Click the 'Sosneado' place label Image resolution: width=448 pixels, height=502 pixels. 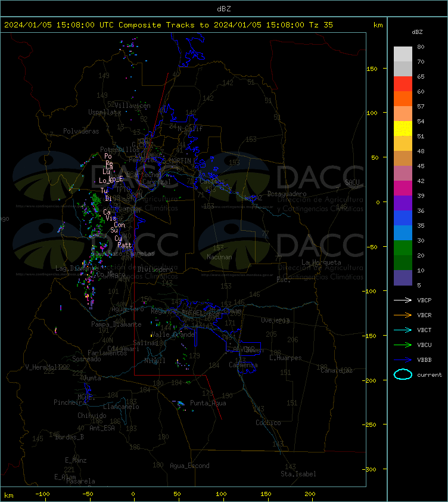coord(86,359)
